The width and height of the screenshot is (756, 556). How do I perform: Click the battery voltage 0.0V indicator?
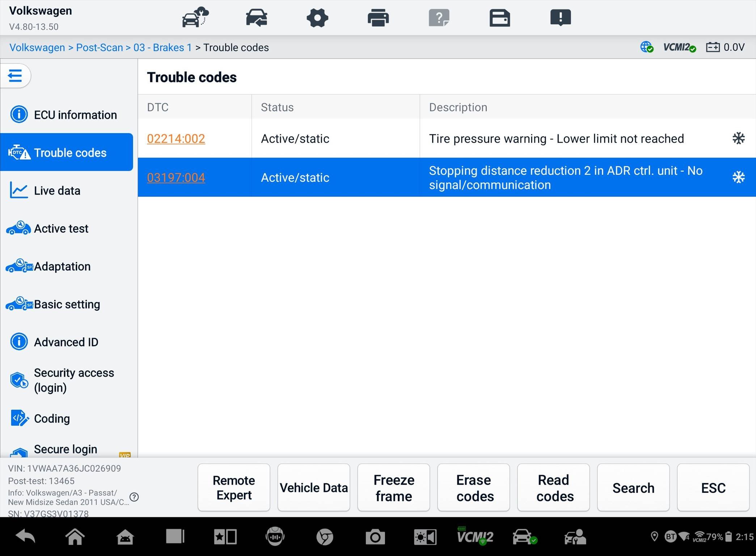tap(725, 47)
